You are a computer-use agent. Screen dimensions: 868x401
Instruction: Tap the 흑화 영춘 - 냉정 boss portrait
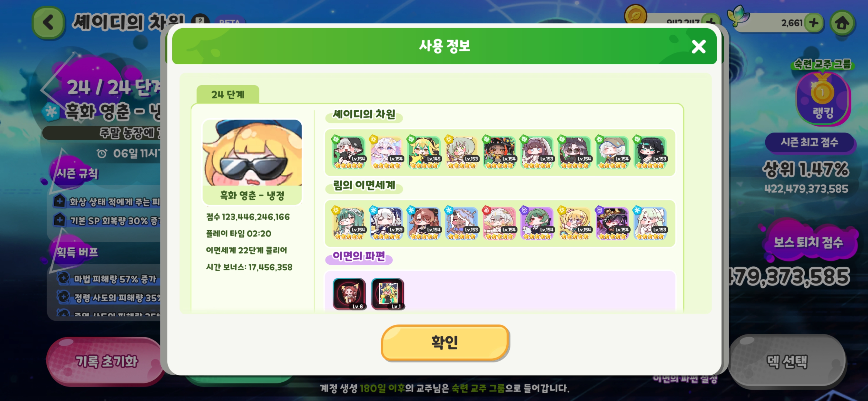[252, 162]
